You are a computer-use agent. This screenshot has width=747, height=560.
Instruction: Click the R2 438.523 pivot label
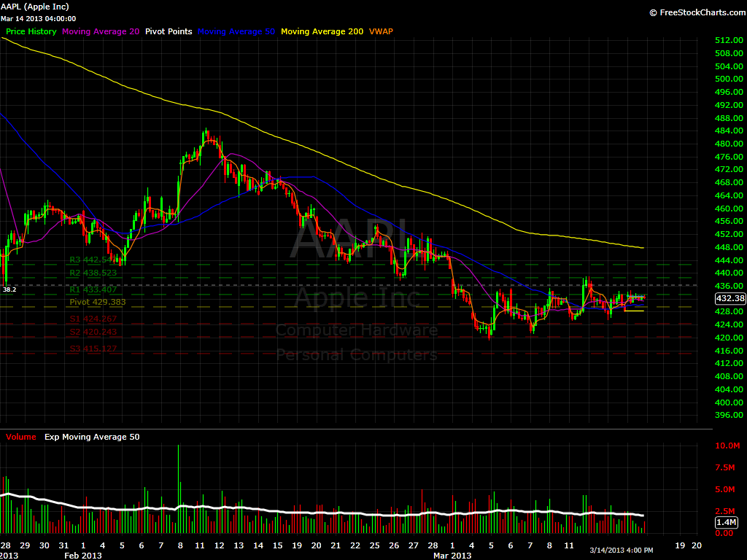[x=93, y=273]
